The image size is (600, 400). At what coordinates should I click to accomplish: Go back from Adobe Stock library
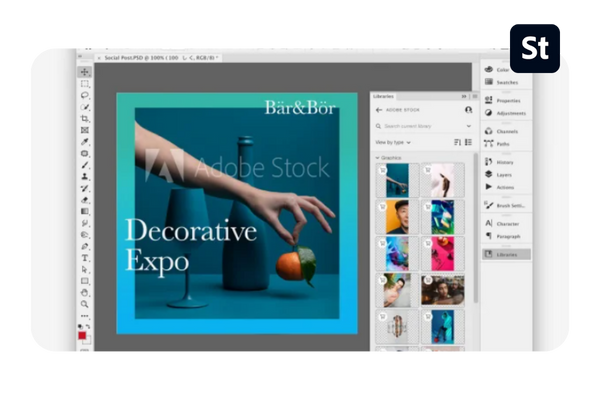tap(378, 110)
